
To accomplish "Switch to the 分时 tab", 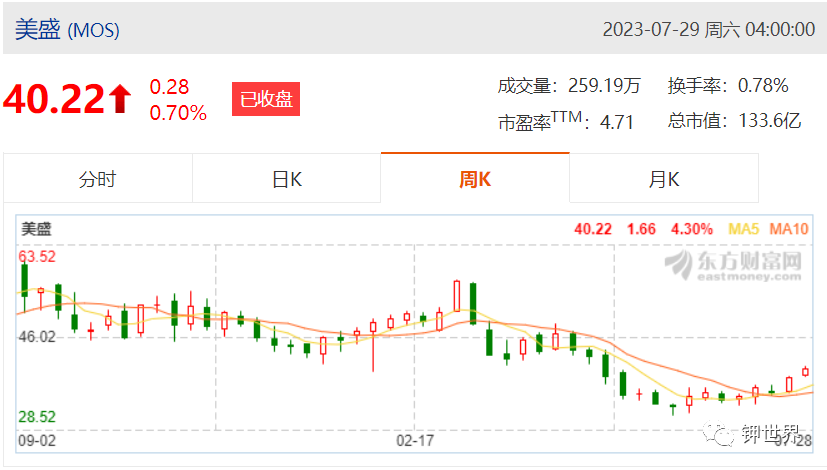I will 98,178.
